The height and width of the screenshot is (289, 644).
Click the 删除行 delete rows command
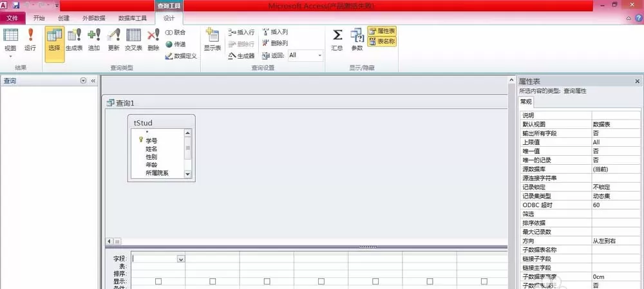[x=241, y=44]
